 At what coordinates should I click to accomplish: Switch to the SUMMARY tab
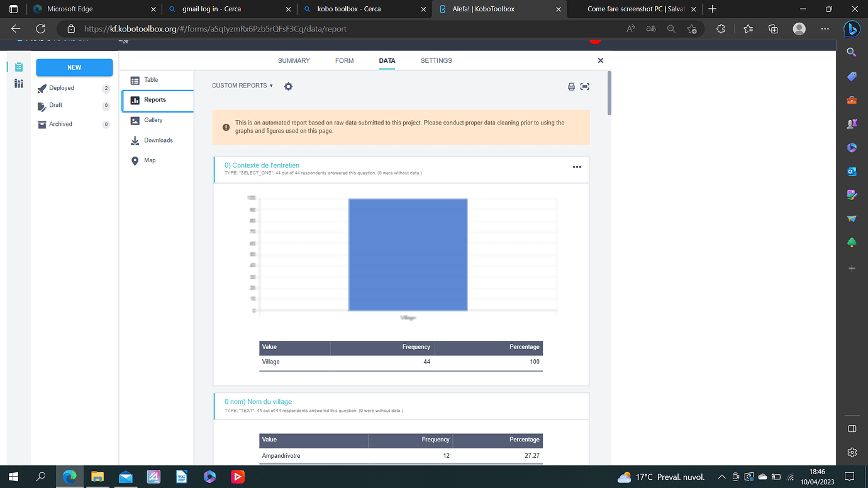(x=293, y=60)
